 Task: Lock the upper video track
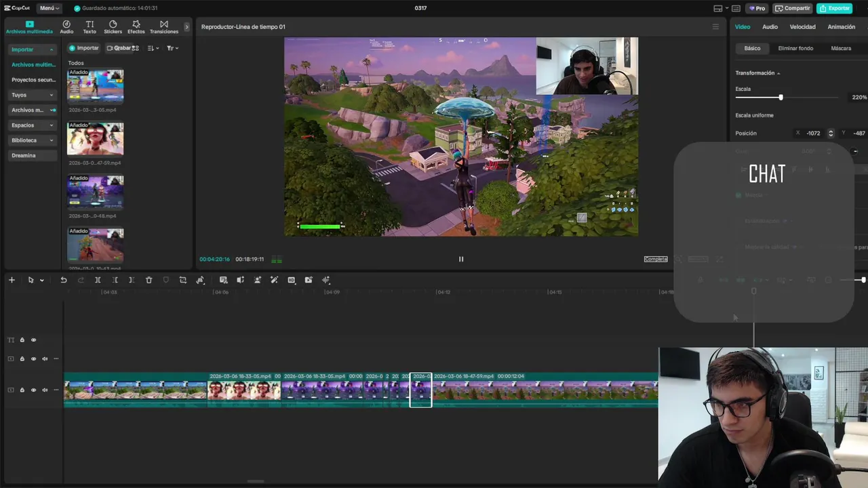(x=22, y=359)
